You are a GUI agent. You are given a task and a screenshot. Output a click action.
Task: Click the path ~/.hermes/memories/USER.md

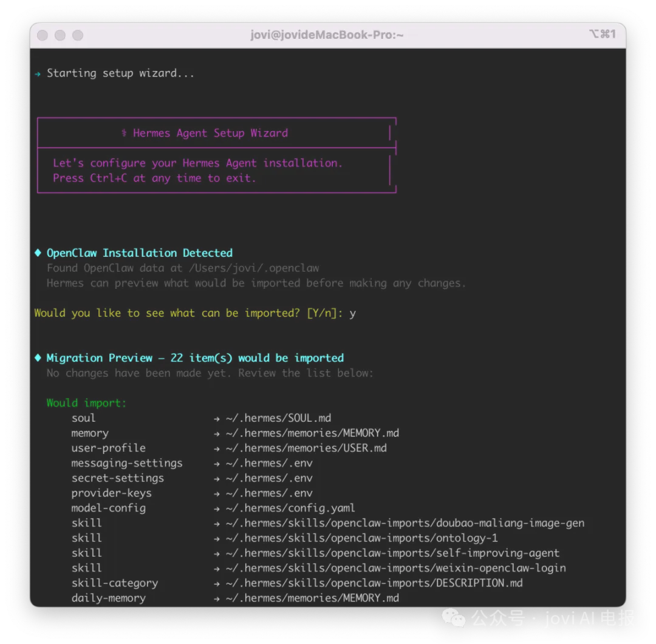(306, 449)
